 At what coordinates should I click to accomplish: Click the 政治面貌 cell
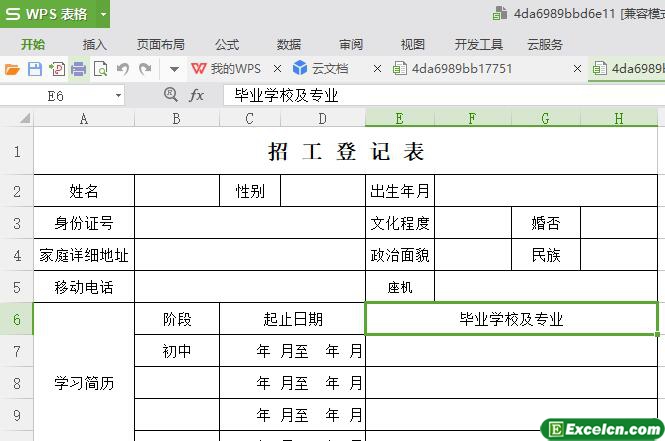[x=400, y=255]
